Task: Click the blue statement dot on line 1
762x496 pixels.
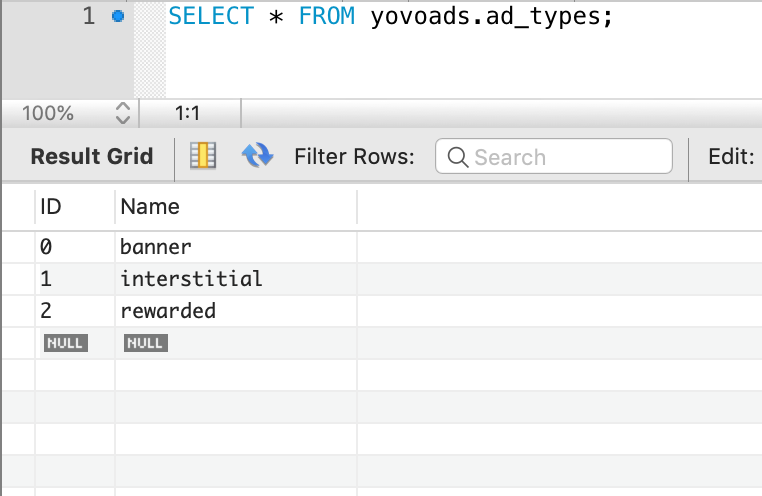Action: click(118, 17)
